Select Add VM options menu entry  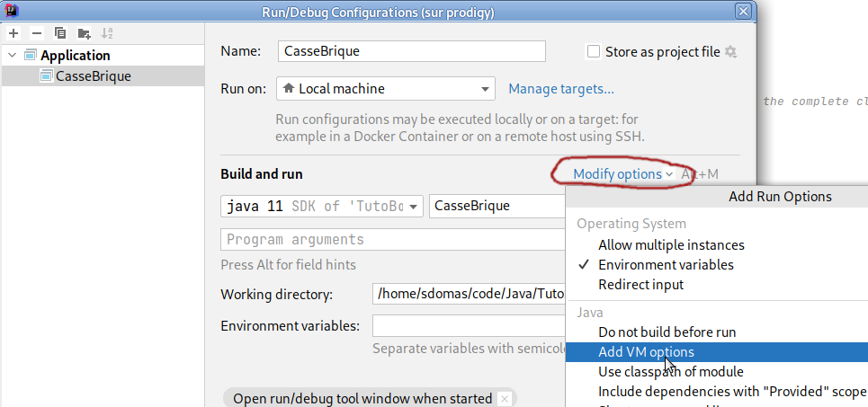[646, 352]
